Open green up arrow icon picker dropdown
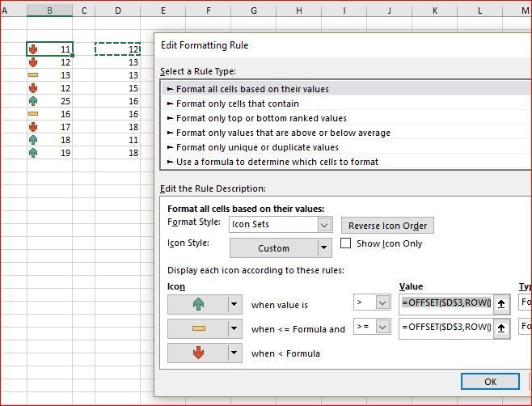The height and width of the screenshot is (406, 532). 234,304
